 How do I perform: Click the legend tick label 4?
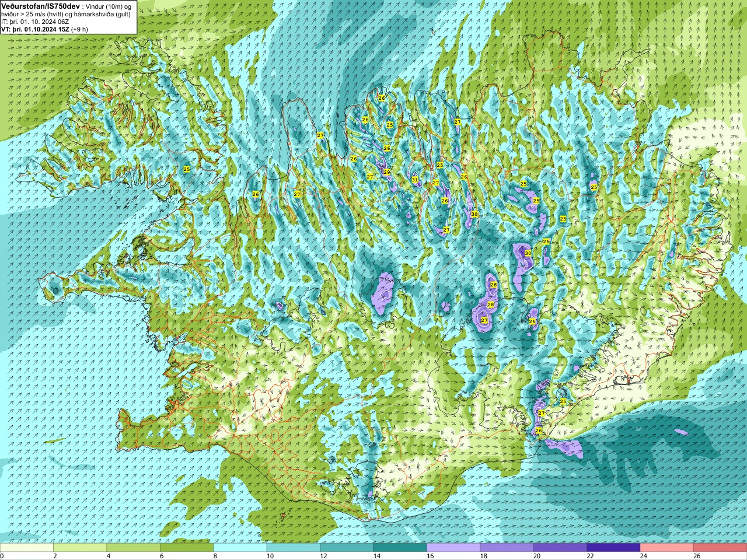[109, 556]
